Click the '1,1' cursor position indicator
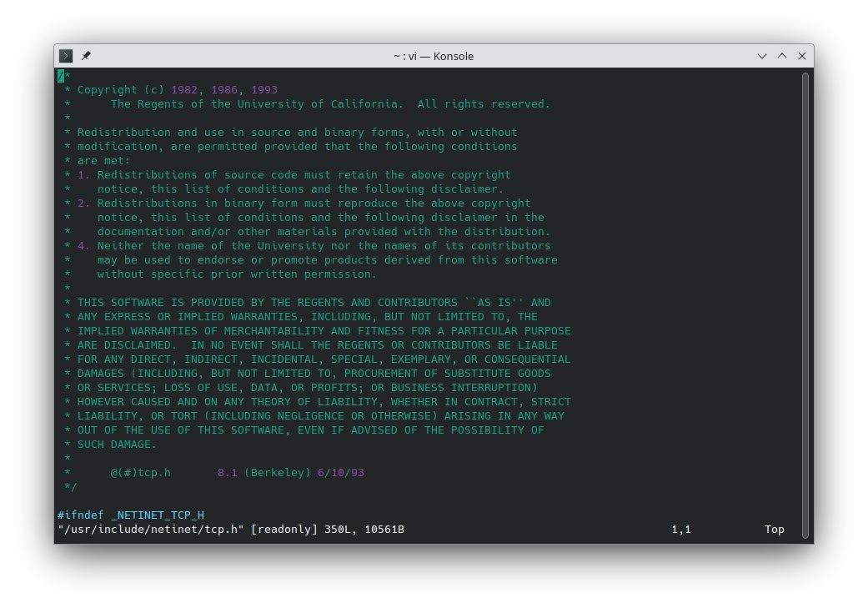This screenshot has width=868, height=608. coord(680,530)
